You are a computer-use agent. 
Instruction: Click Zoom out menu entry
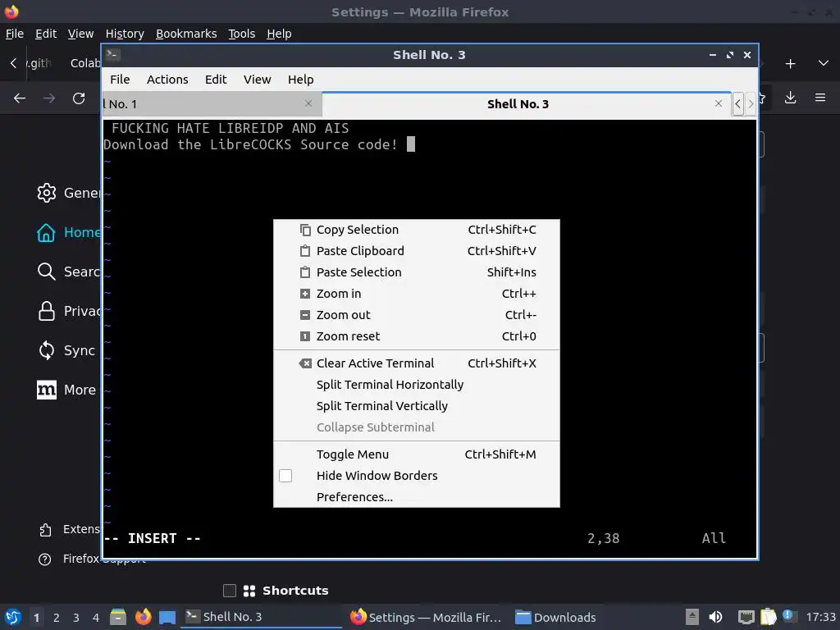click(416, 315)
